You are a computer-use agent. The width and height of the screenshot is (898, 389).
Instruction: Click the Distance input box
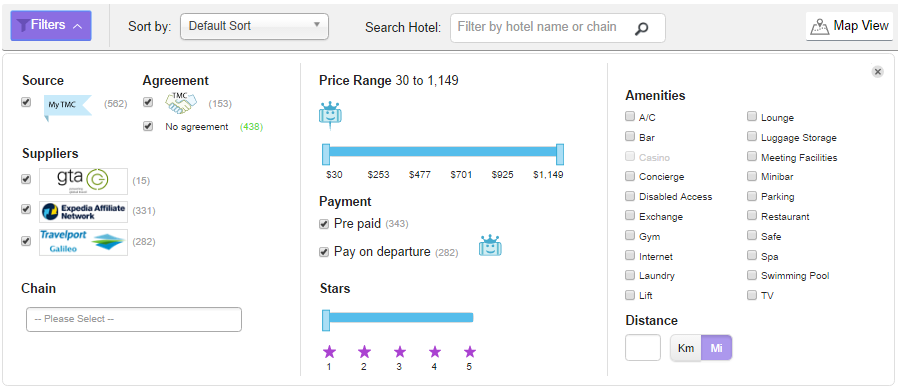tap(643, 348)
